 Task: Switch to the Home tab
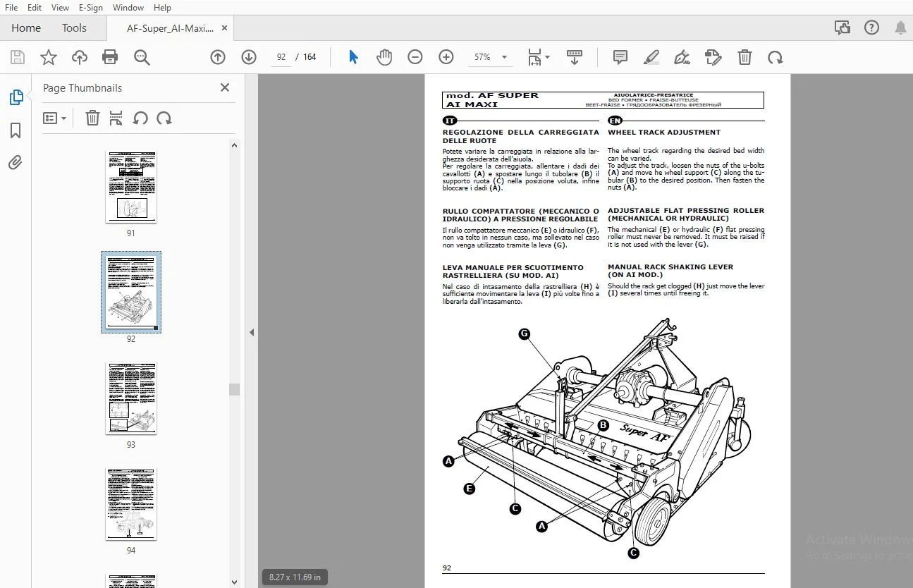pyautogui.click(x=26, y=28)
